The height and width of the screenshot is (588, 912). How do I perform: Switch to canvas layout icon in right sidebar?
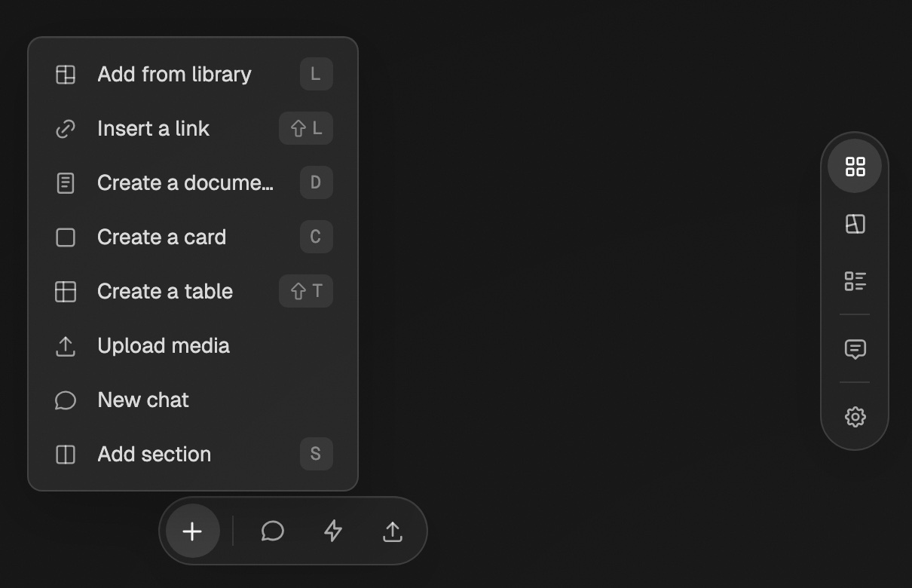[855, 224]
